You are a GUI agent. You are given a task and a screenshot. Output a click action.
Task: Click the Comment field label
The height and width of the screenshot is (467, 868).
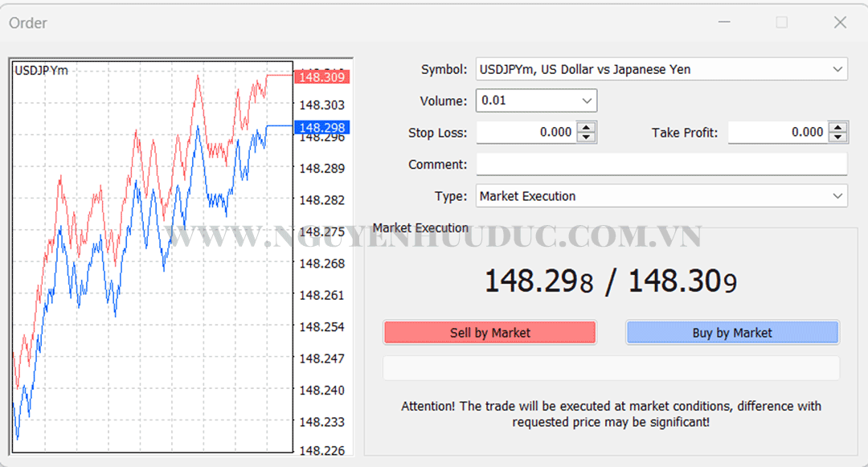tap(437, 165)
